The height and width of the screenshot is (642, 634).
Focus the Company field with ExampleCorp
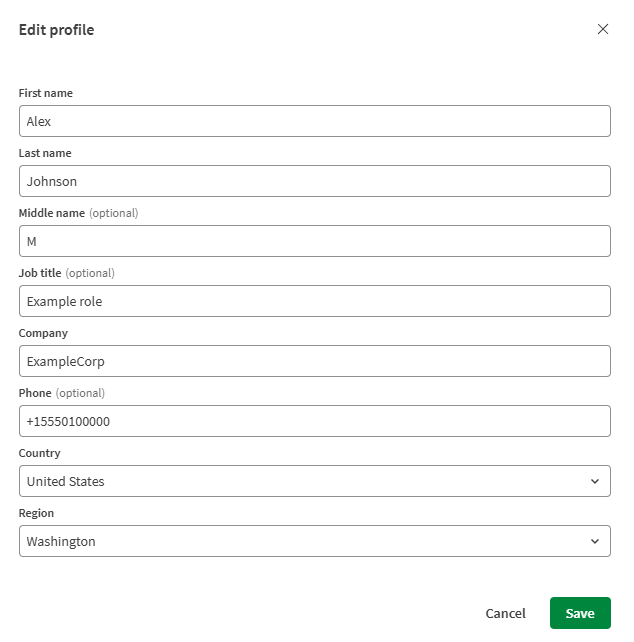pos(314,361)
